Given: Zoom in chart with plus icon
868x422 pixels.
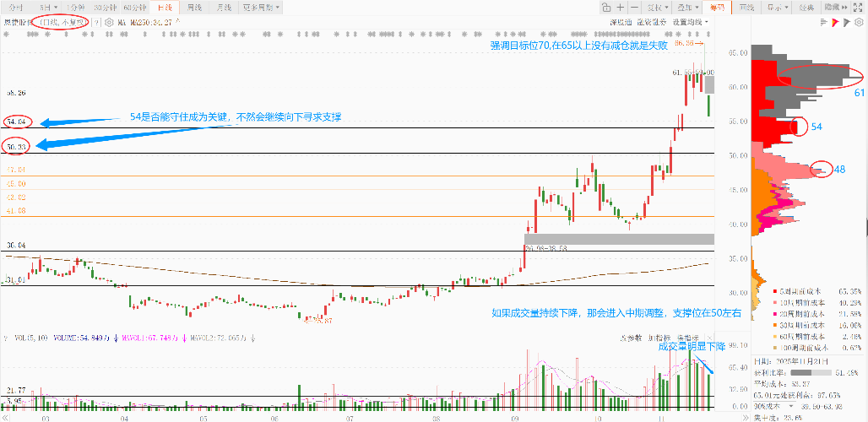Looking at the screenshot, I should 621,8.
